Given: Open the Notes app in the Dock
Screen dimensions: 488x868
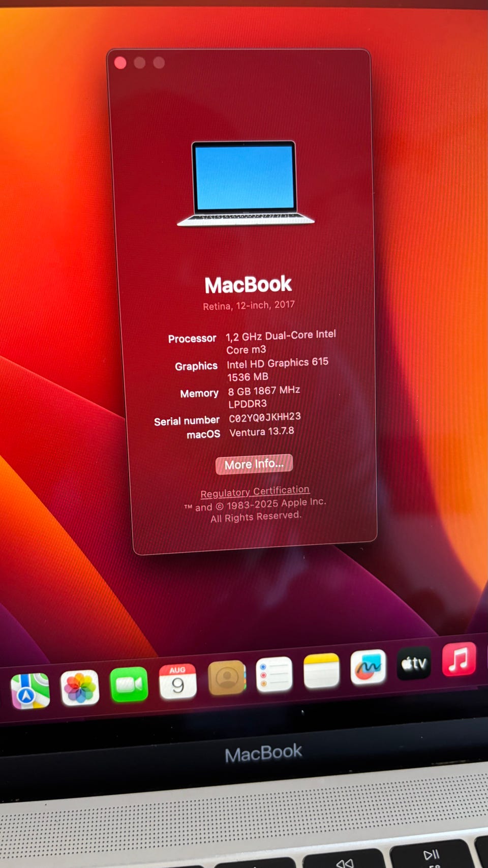Looking at the screenshot, I should 321,671.
